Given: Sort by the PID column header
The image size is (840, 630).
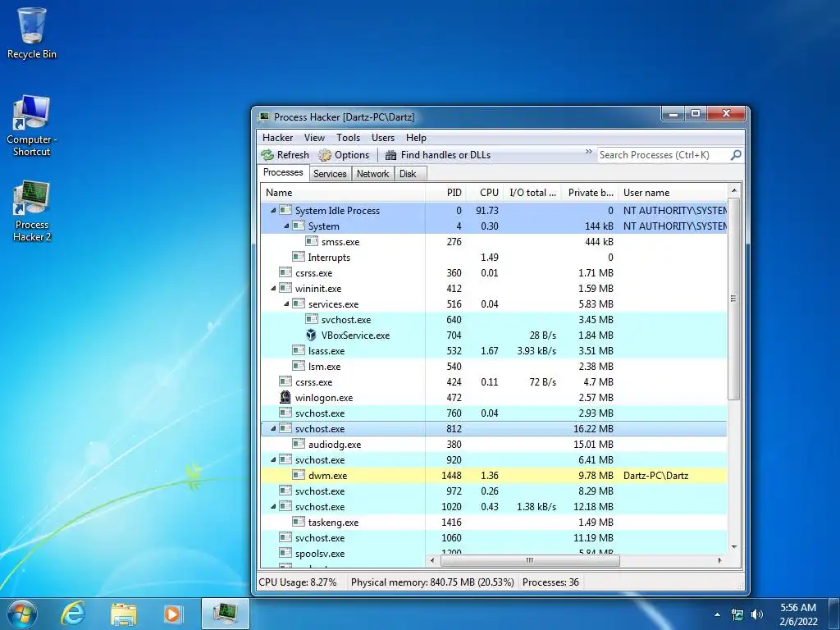Looking at the screenshot, I should [x=445, y=192].
